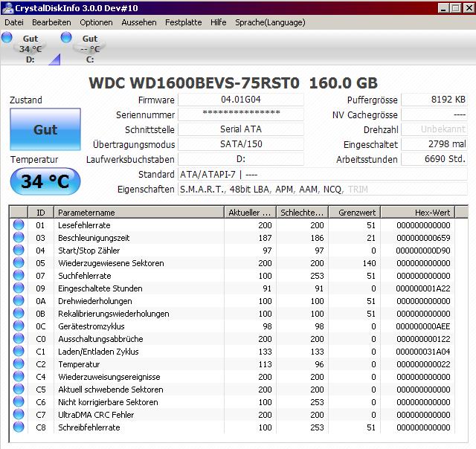Maximize the CrystalDiskInfo window
Image resolution: width=476 pixels, height=449 pixels.
(456, 8)
